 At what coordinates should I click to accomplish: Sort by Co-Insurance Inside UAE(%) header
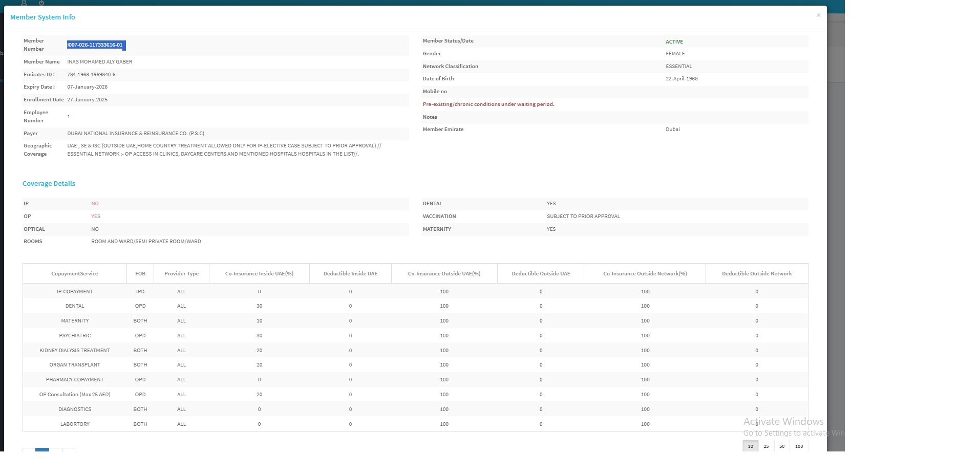point(259,274)
